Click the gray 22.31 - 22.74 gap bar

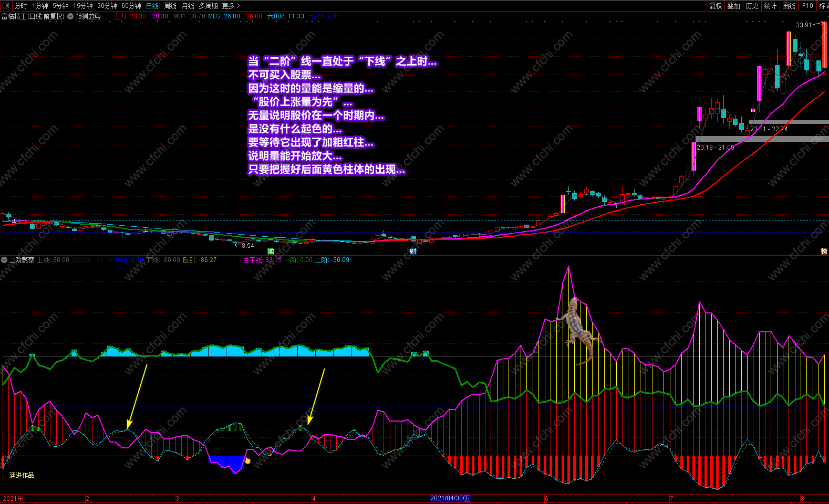pos(789,122)
